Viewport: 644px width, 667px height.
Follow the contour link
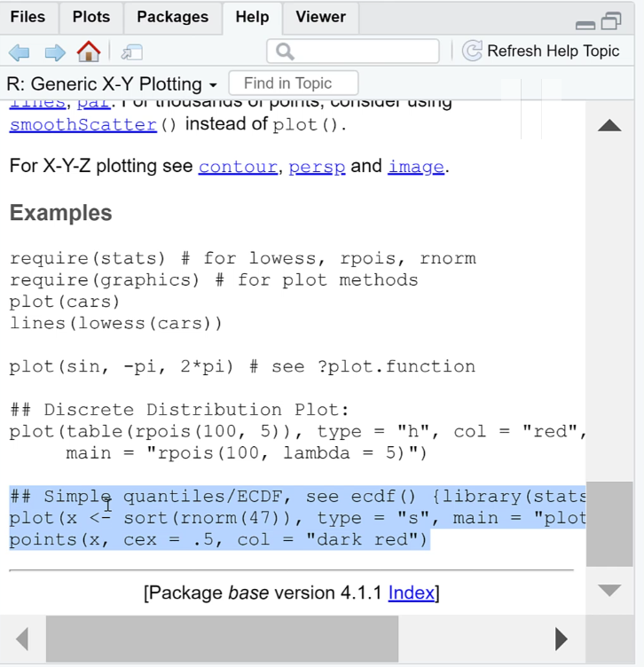(238, 167)
